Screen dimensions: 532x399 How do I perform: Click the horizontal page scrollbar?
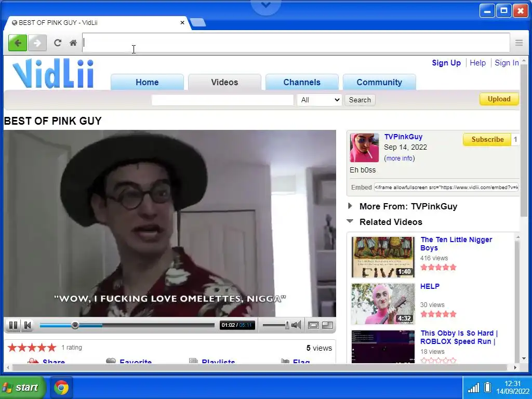point(260,367)
